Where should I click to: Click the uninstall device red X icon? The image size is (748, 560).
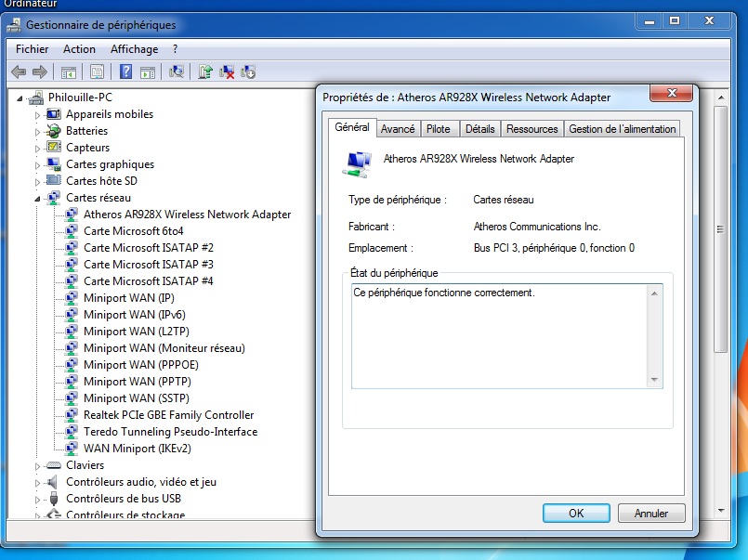point(227,72)
